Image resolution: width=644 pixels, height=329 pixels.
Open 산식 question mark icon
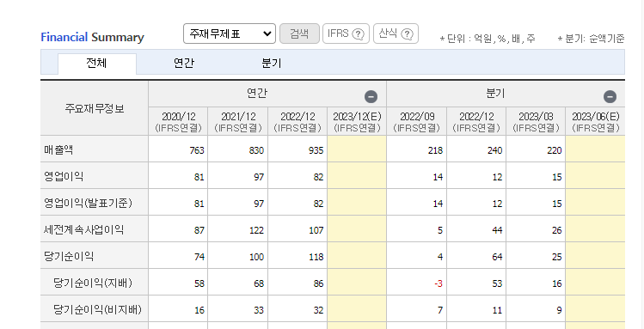pos(407,34)
